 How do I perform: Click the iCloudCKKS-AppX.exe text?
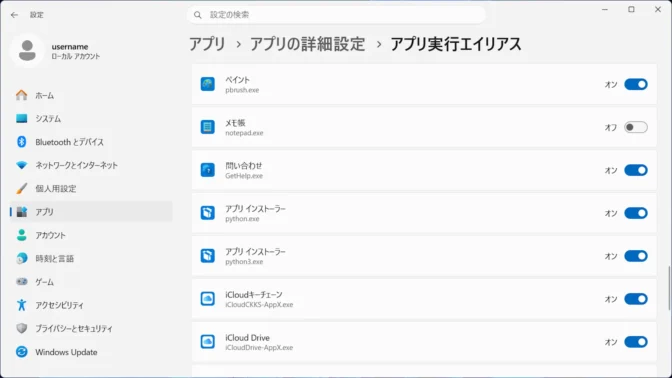tap(259, 305)
